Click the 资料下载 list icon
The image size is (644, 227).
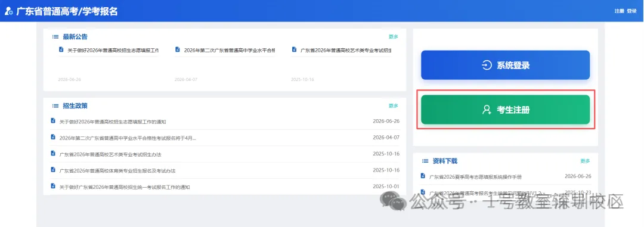coord(425,161)
